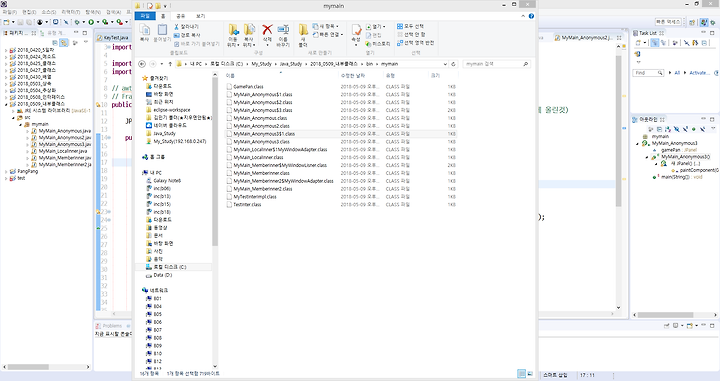Click Select none (선택 안 함) in ribbon
The height and width of the screenshot is (381, 720).
(x=411, y=35)
